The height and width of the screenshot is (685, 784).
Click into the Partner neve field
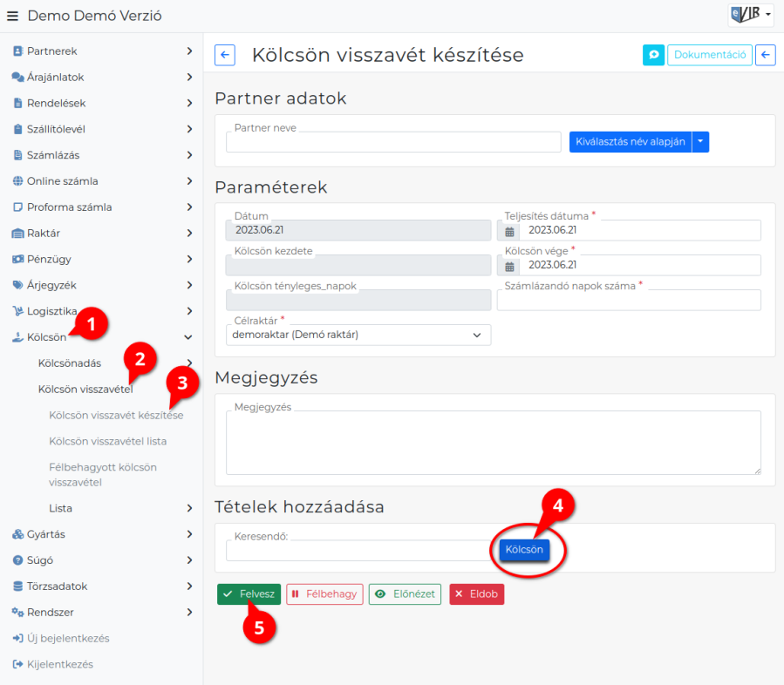tap(392, 143)
